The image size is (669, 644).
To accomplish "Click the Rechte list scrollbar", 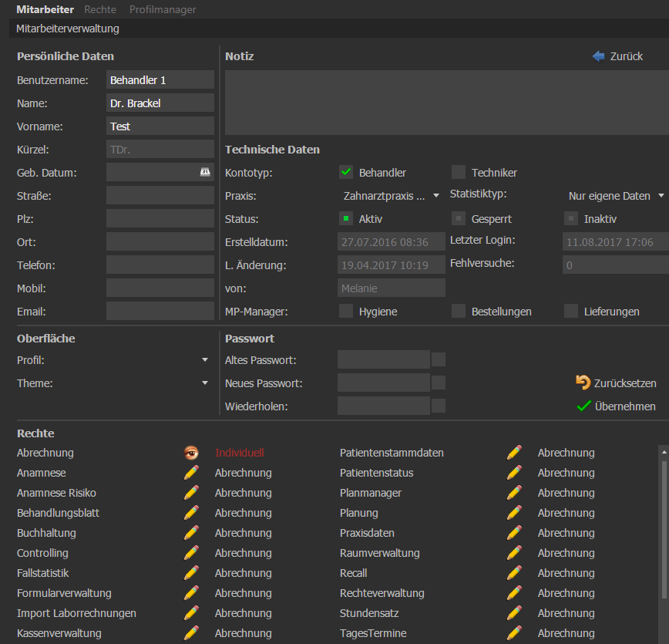I will pos(664,530).
